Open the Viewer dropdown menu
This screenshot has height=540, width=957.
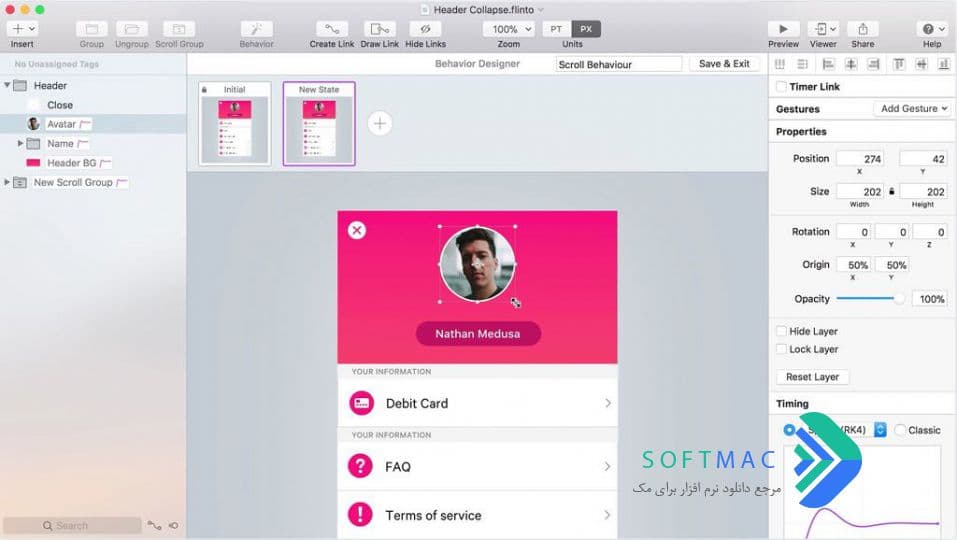click(x=823, y=29)
